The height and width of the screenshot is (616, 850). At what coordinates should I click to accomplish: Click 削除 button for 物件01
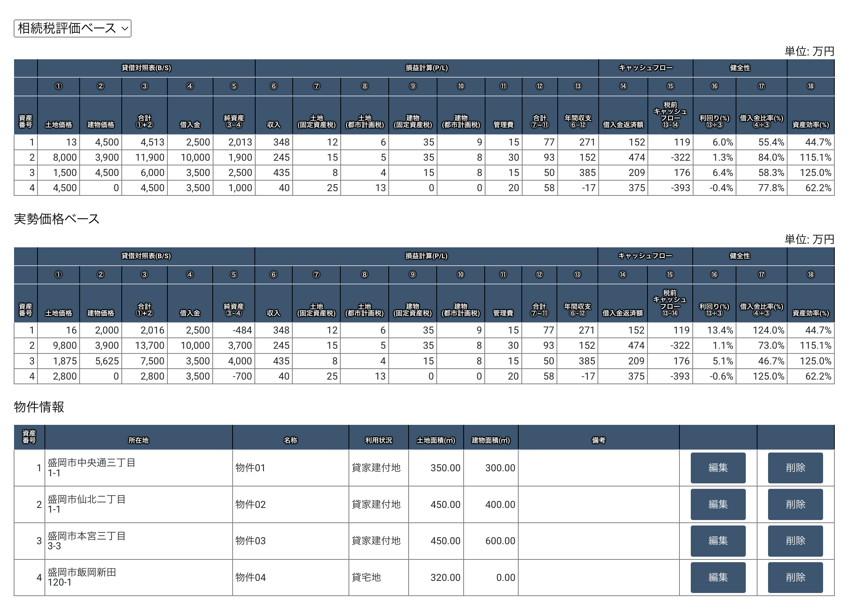coord(795,467)
